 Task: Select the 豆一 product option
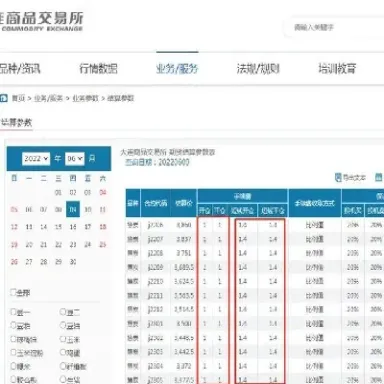coord(13,312)
